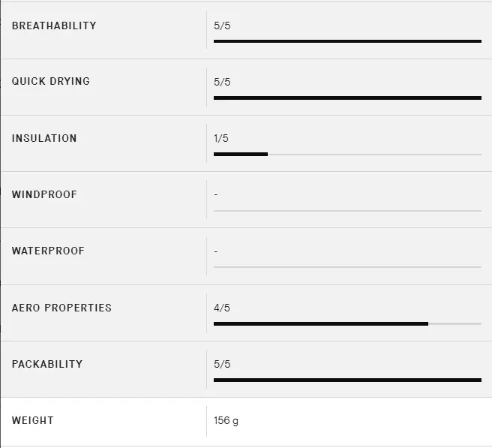Image resolution: width=492 pixels, height=448 pixels.
Task: Select the 156 g weight value
Action: (226, 421)
